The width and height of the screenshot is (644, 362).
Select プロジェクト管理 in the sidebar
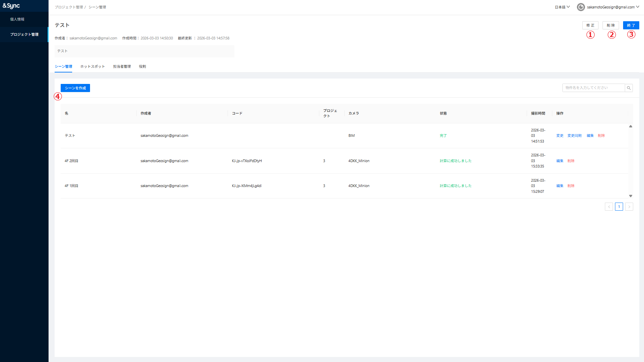[x=24, y=34]
